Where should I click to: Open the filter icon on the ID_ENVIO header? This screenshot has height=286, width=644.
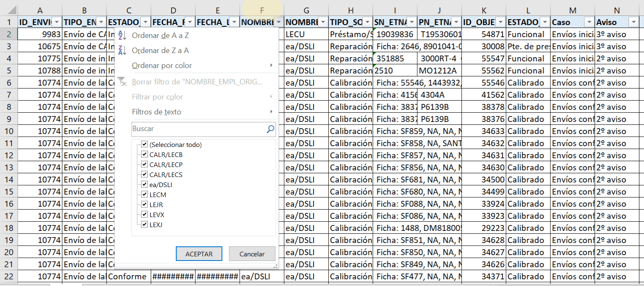click(56, 22)
